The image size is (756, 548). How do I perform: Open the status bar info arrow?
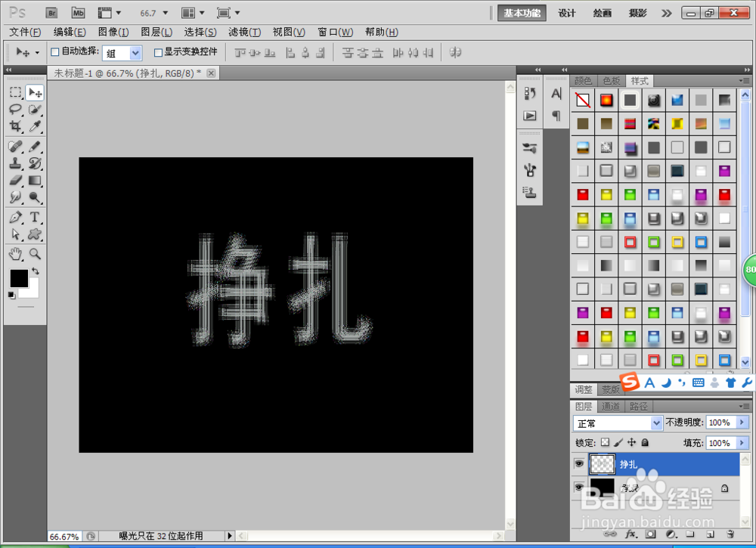[230, 535]
